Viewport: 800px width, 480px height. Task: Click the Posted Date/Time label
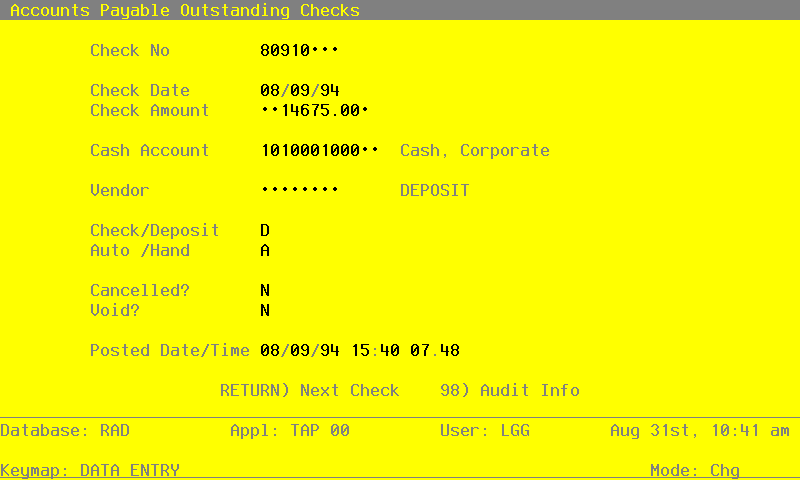pyautogui.click(x=169, y=350)
